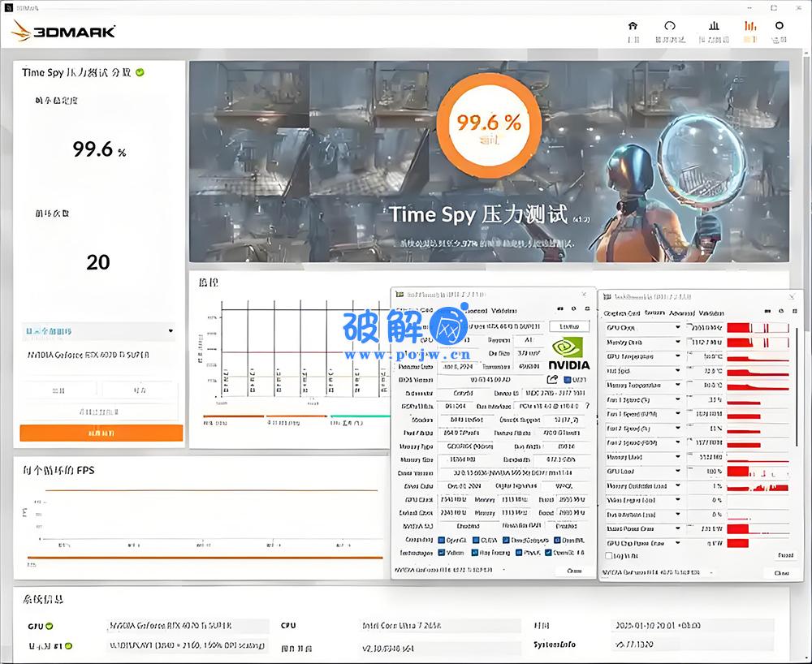Open the home screen via the house icon
The width and height of the screenshot is (812, 664).
pos(633,27)
